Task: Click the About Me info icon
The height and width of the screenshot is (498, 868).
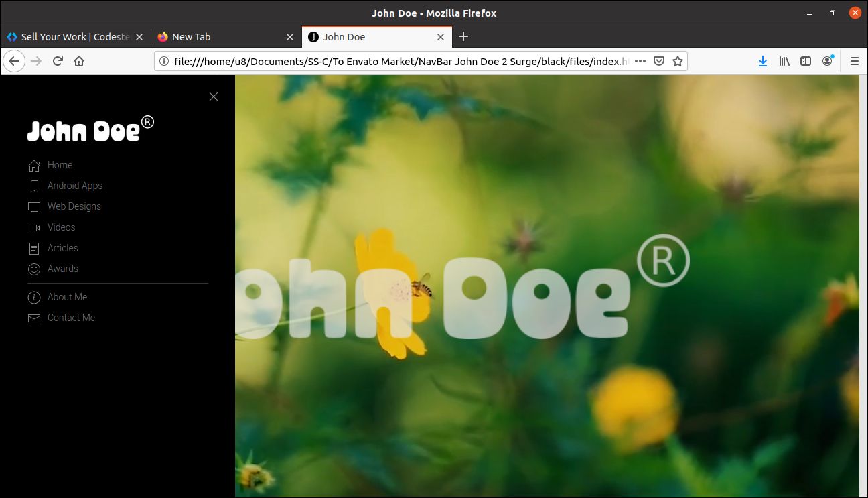Action: (33, 298)
